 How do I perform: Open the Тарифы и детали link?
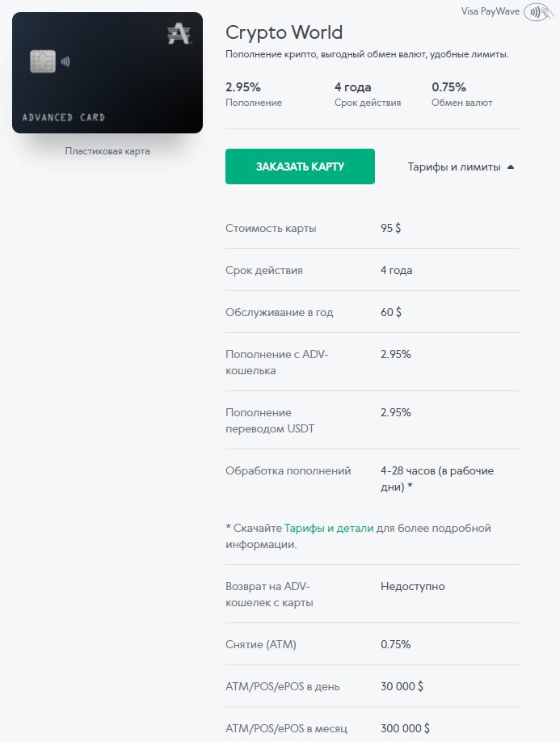(x=329, y=528)
